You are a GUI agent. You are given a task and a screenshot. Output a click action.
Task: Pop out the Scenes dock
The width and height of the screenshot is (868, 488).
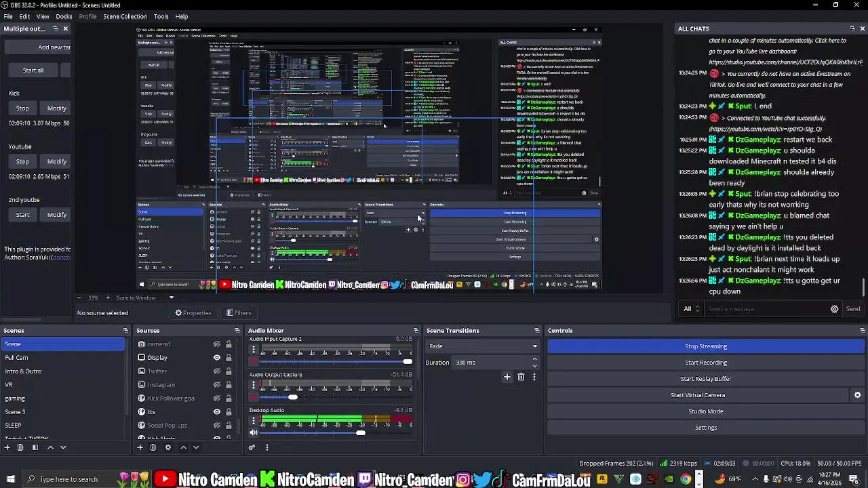point(125,331)
